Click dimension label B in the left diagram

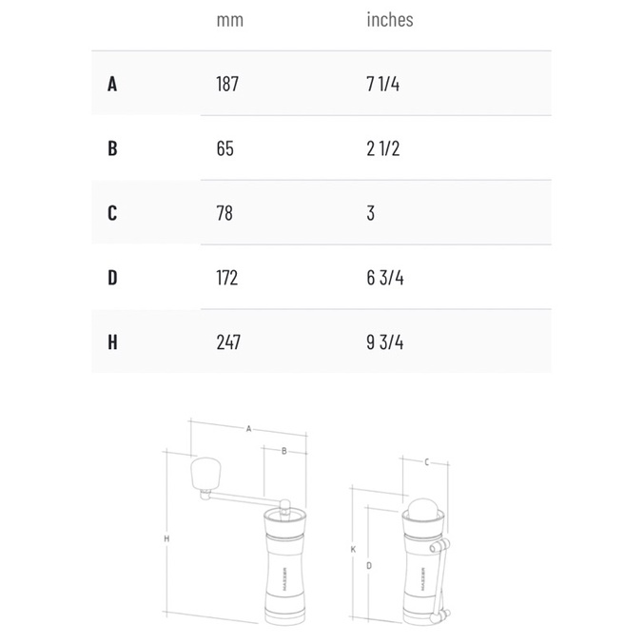coord(283,452)
